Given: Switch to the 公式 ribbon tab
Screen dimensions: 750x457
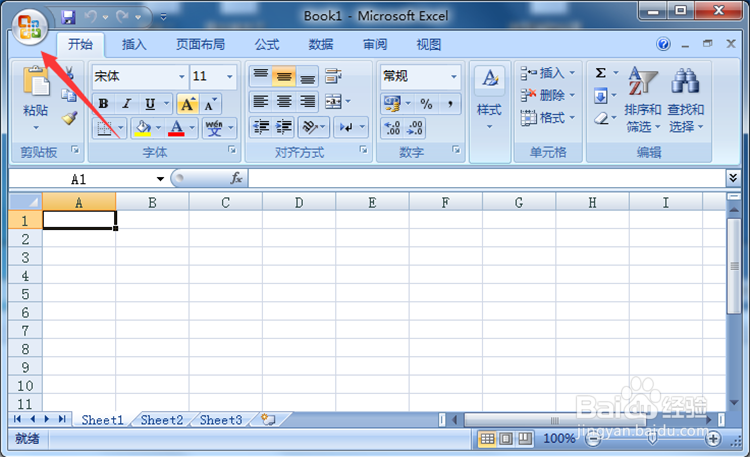Looking at the screenshot, I should (x=266, y=45).
